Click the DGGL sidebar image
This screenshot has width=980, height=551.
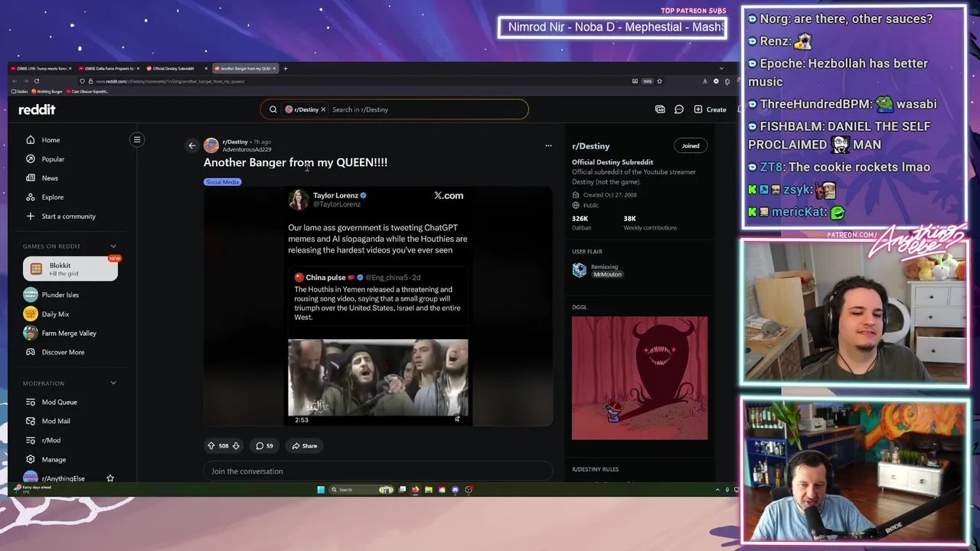639,378
